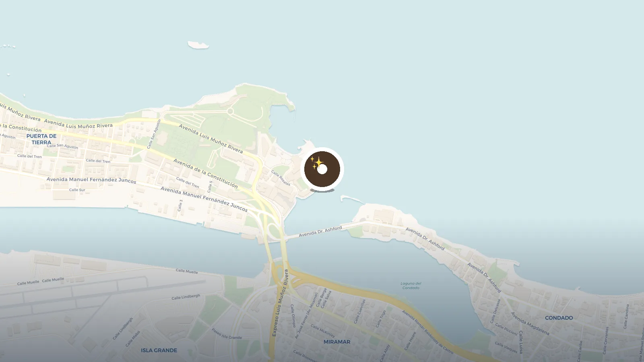Select Avenida Dr. Ashford label on the bridge
This screenshot has height=362, width=644.
coord(320,231)
